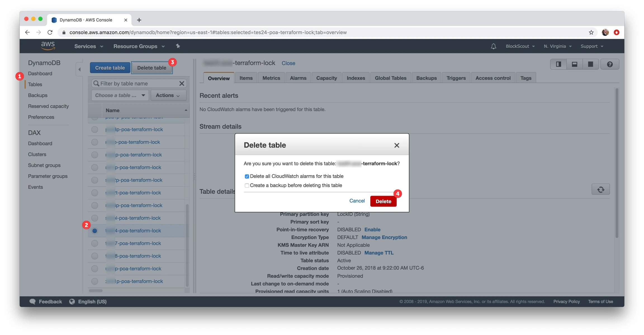This screenshot has width=644, height=335.
Task: Open the Actions dropdown
Action: coord(168,95)
